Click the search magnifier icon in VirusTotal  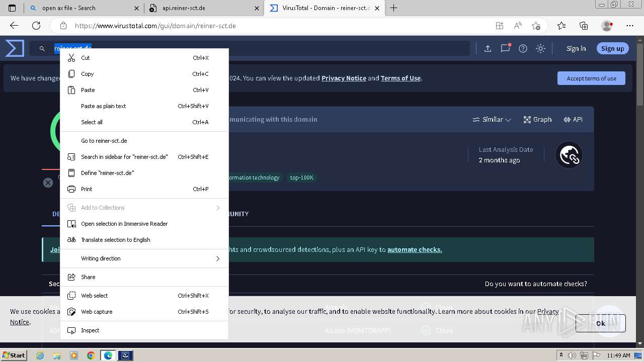coord(42,48)
